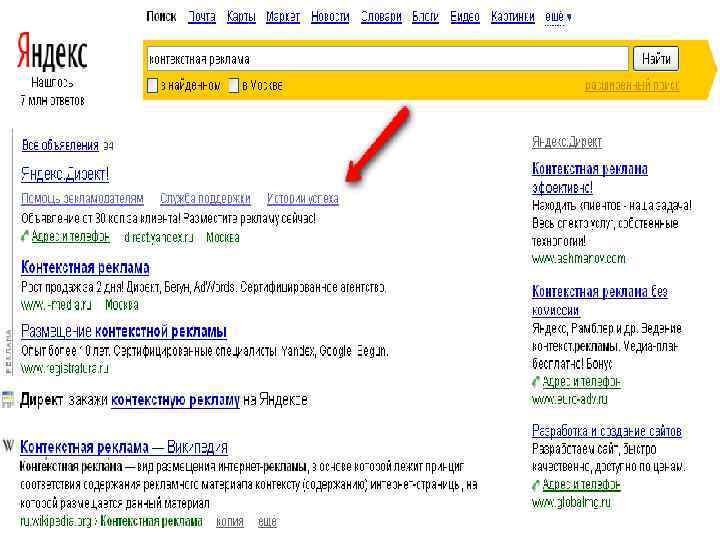
Task: Open 'Истории успеха' link
Action: 303,199
